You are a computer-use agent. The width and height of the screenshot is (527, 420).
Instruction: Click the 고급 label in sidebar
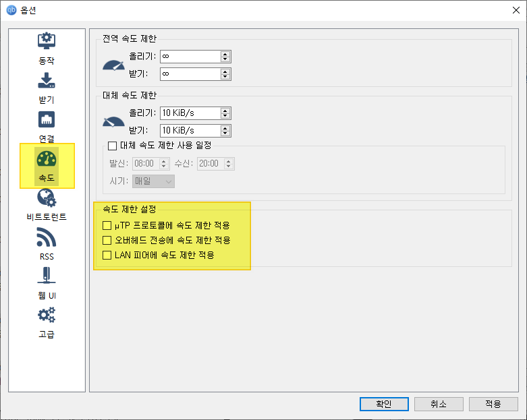47,334
